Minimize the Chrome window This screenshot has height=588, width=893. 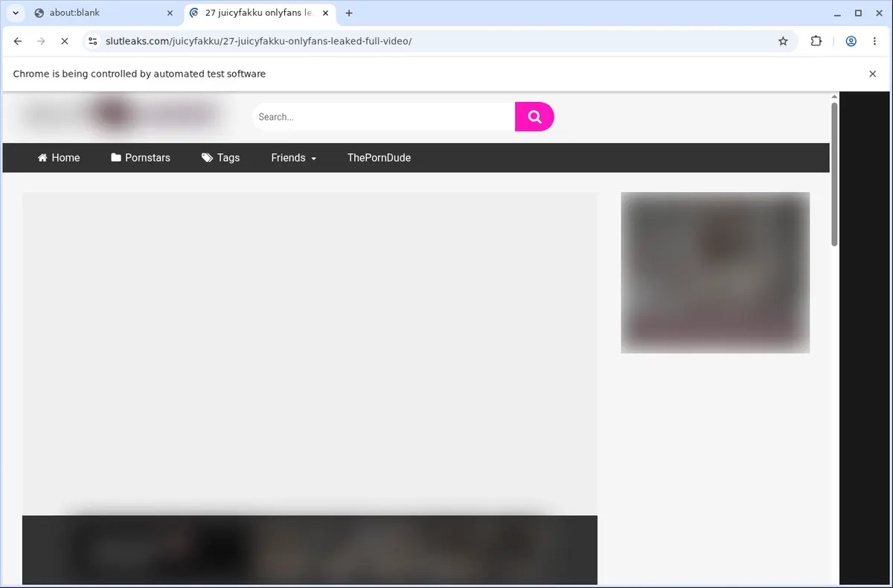click(x=838, y=13)
